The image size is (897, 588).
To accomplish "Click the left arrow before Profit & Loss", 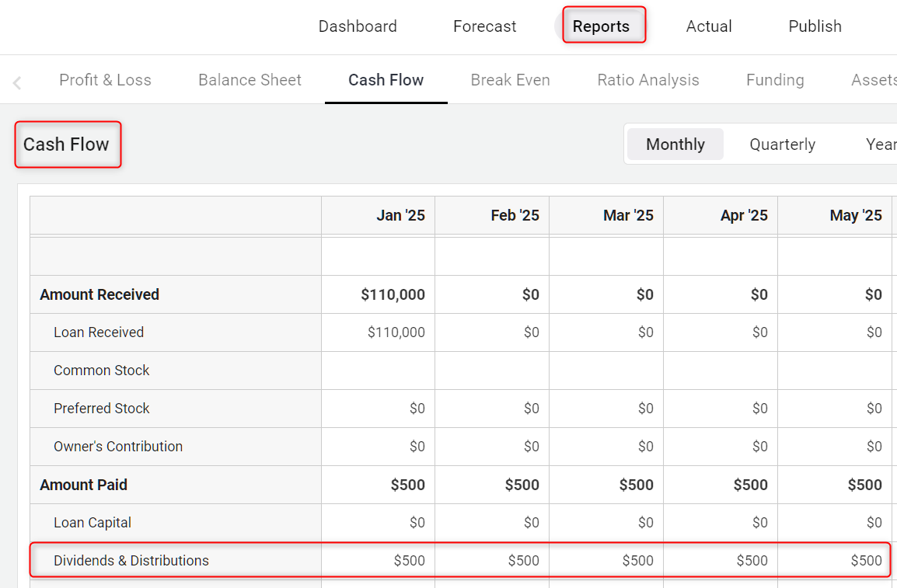I will [17, 83].
